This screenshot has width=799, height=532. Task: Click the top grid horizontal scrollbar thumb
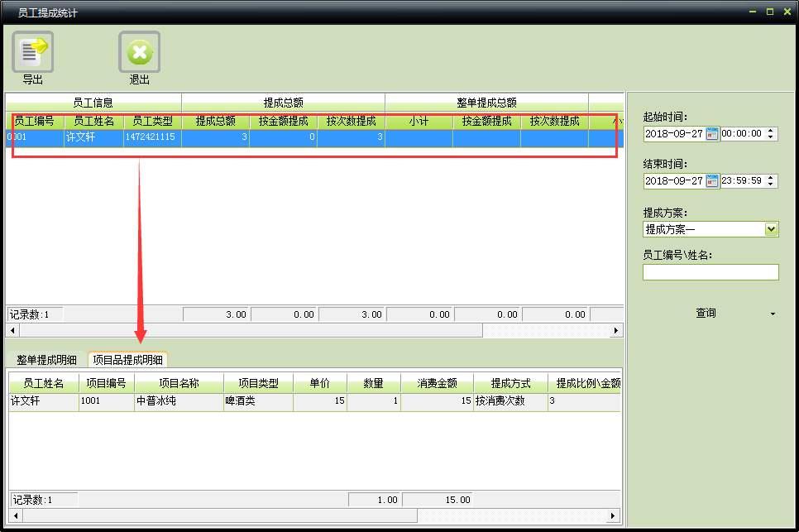pos(251,331)
